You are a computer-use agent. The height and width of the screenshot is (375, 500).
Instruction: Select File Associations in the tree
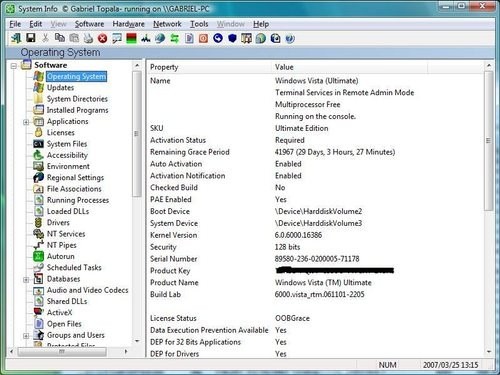click(74, 189)
